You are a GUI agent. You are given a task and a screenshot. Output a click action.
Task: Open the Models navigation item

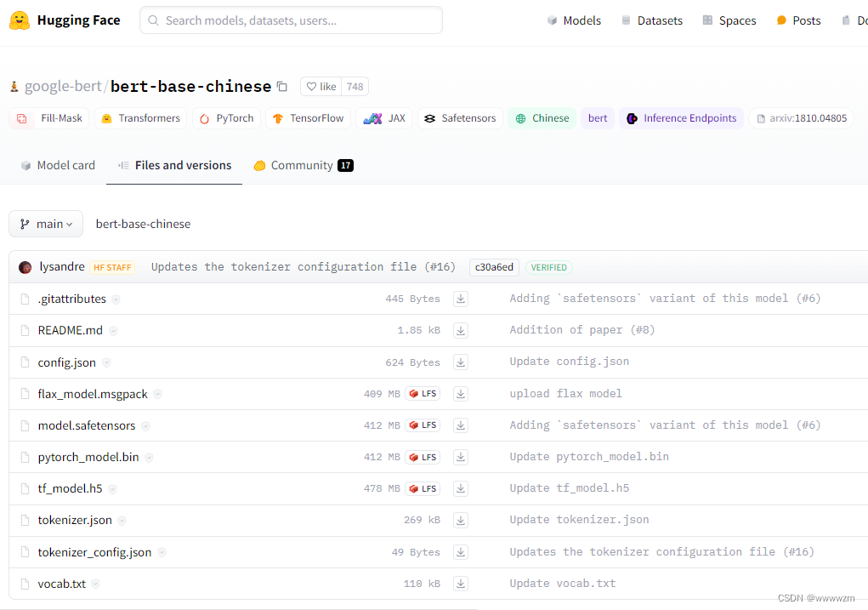click(x=574, y=20)
